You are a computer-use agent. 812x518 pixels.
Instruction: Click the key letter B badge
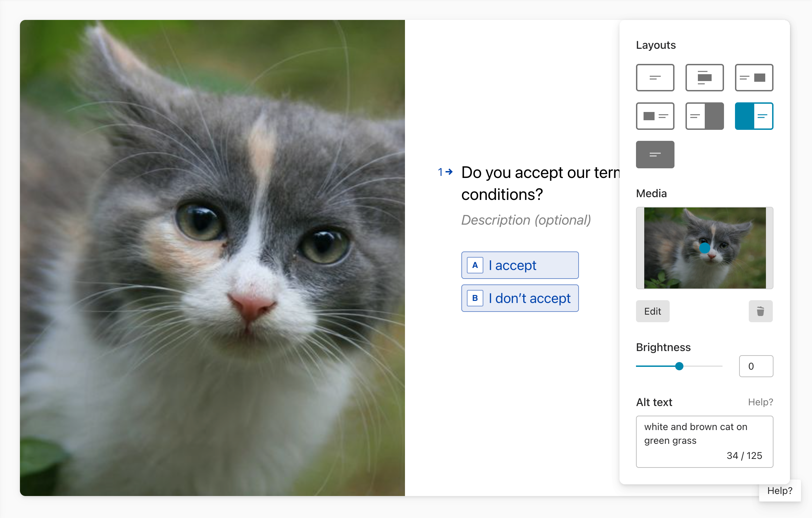475,298
